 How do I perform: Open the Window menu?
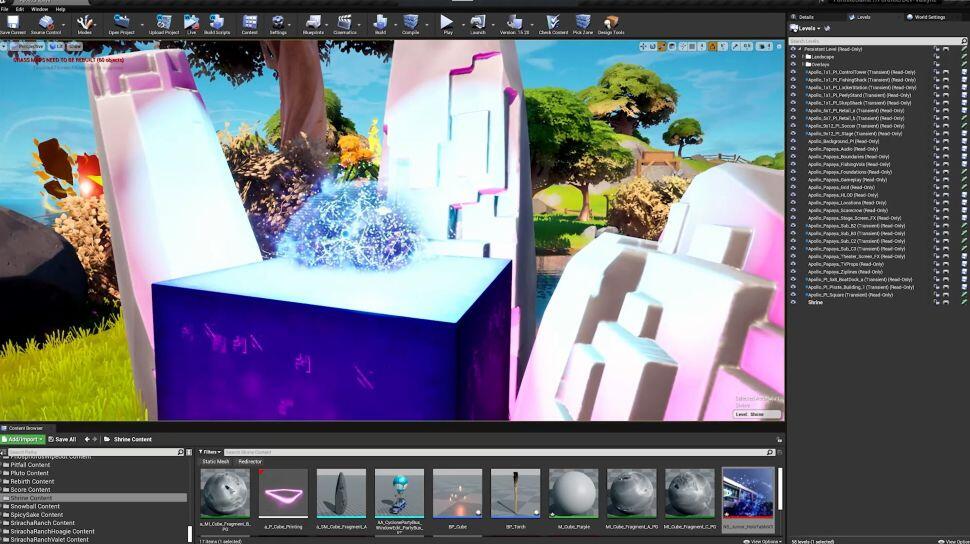pos(39,9)
